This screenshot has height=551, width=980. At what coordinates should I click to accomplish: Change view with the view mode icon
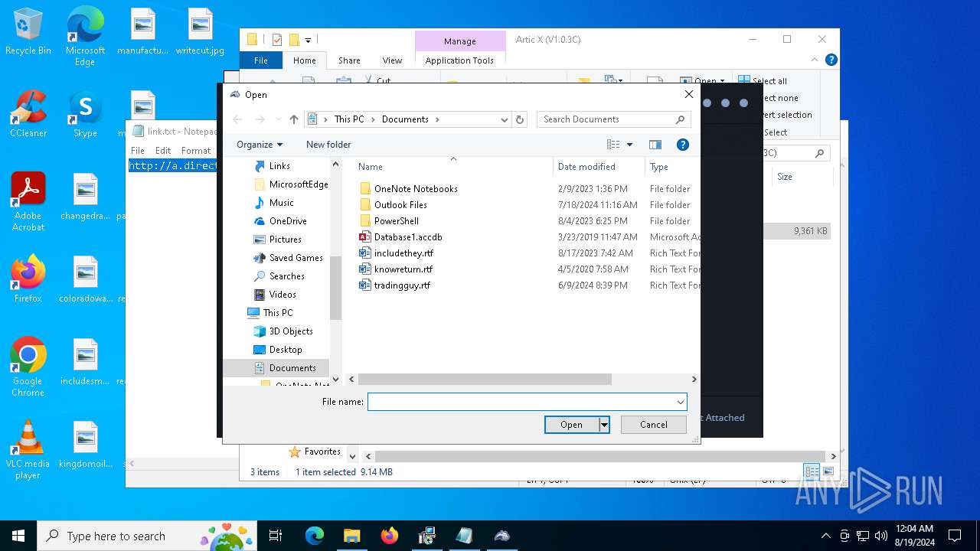pos(613,145)
